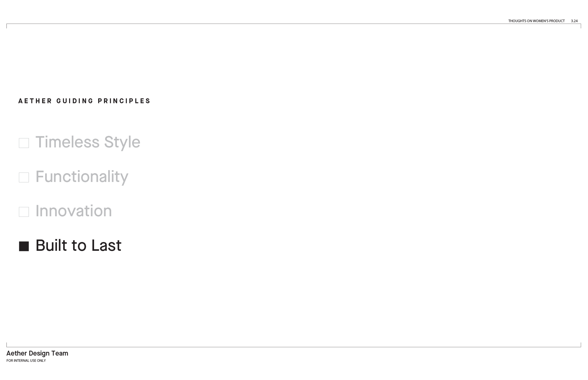Enable the Innovation checkbox
This screenshot has height=380, width=588.
[x=24, y=212]
